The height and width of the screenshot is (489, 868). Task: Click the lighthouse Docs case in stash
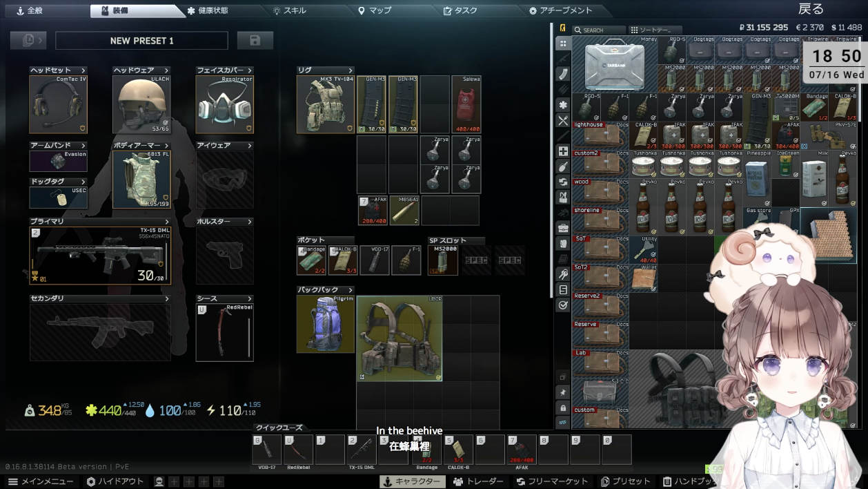point(600,135)
